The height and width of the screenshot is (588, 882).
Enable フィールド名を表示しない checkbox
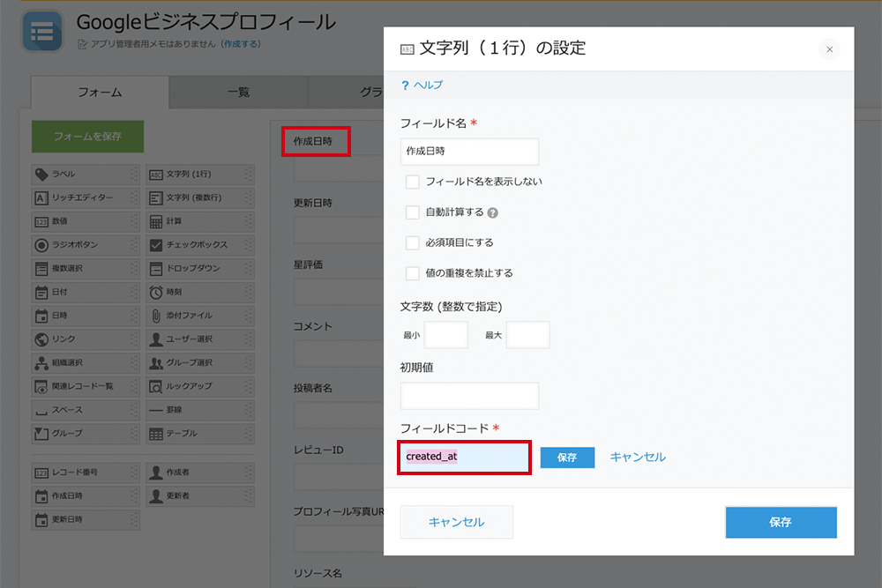(412, 182)
